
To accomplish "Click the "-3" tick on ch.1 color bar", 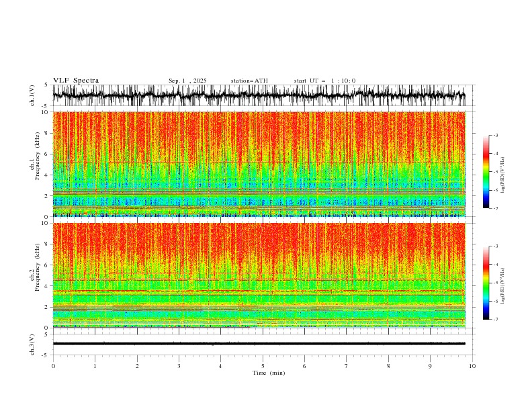I will coord(495,135).
